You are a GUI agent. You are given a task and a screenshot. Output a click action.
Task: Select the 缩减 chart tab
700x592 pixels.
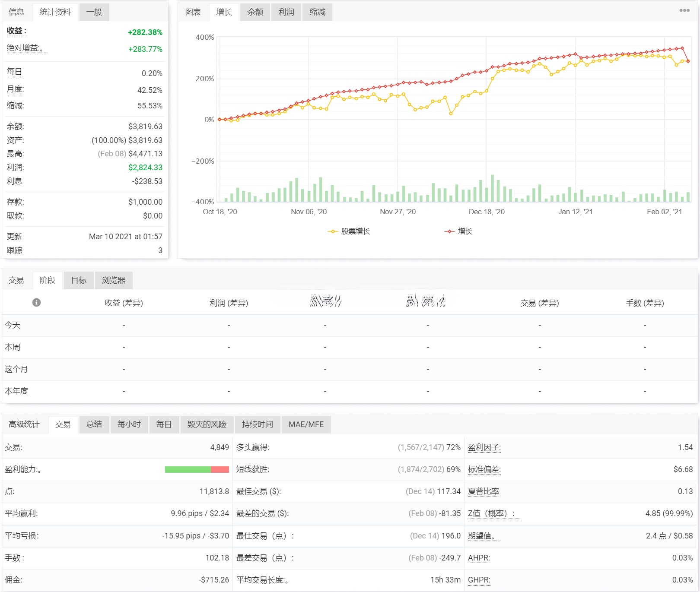[317, 12]
